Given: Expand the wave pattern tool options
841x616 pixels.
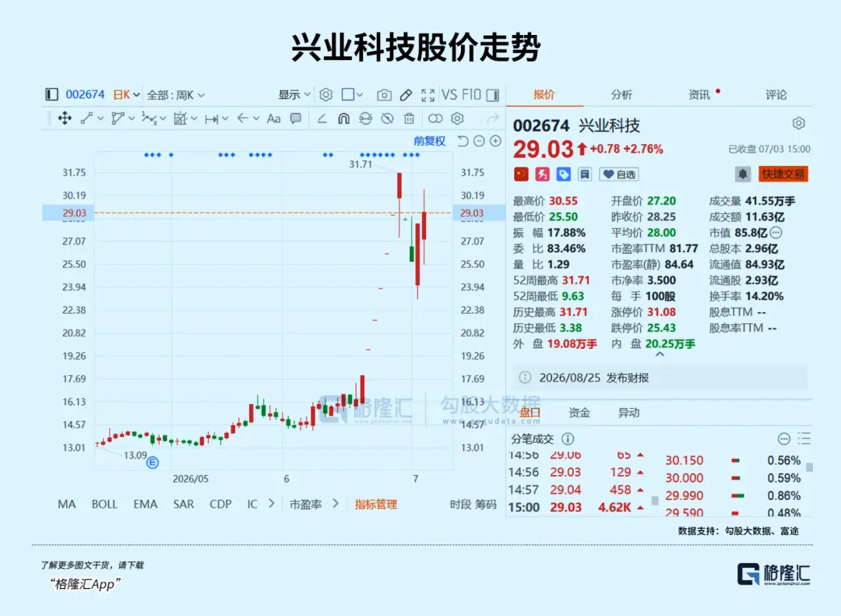Looking at the screenshot, I should point(163,118).
